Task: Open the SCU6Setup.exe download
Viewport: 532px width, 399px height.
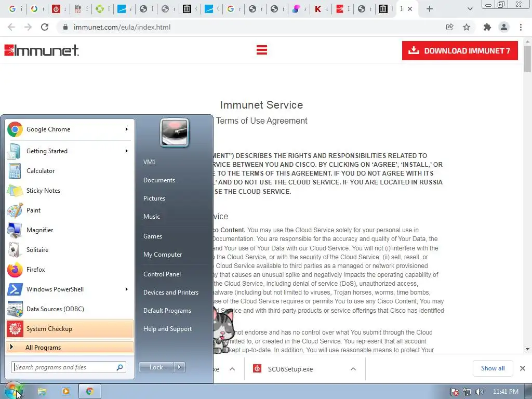Action: click(290, 369)
